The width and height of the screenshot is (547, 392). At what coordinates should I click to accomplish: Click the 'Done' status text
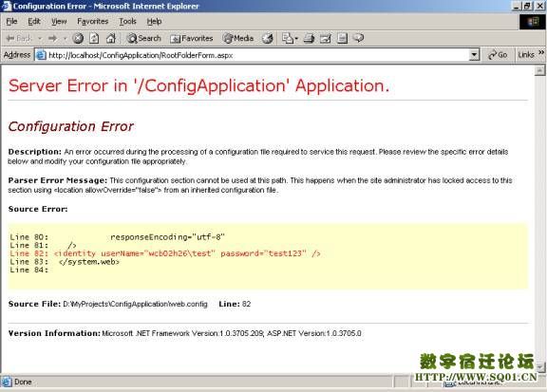click(23, 382)
